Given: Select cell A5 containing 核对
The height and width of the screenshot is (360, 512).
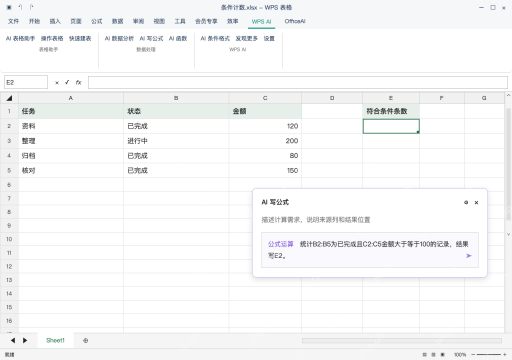Looking at the screenshot, I should pos(71,170).
